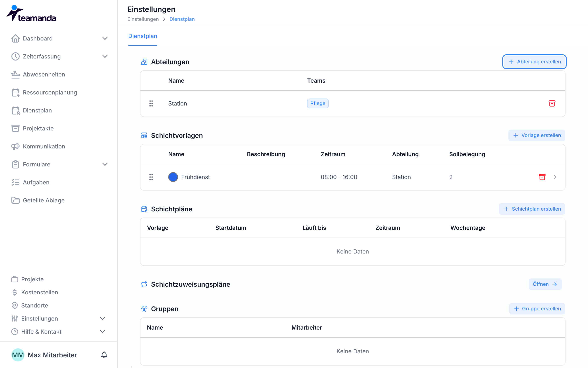The image size is (588, 368).
Task: Click the Max Mitarbeiter user name
Action: (52, 355)
